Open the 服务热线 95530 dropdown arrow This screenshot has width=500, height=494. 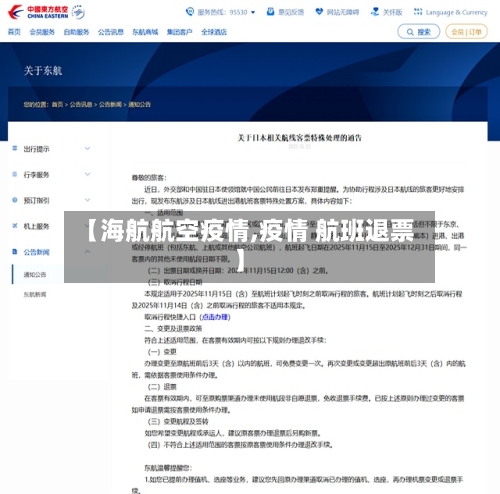click(253, 12)
